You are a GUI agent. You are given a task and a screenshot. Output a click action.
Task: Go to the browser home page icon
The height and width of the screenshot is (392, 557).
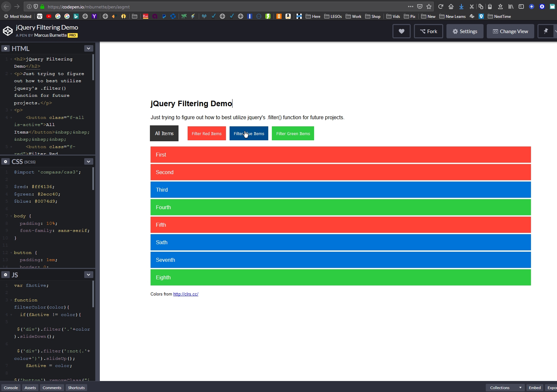click(x=451, y=6)
